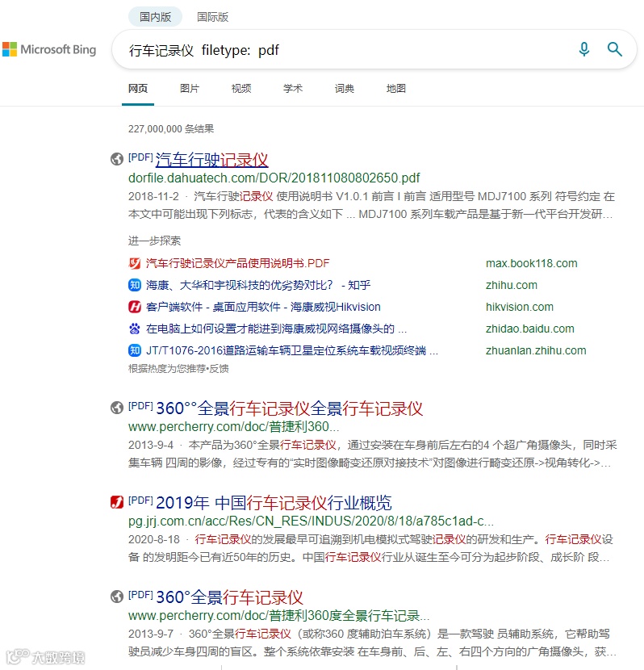Click globe icon beside 360°全景行车记录仪 result
The width and height of the screenshot is (644, 670).
pyautogui.click(x=116, y=597)
